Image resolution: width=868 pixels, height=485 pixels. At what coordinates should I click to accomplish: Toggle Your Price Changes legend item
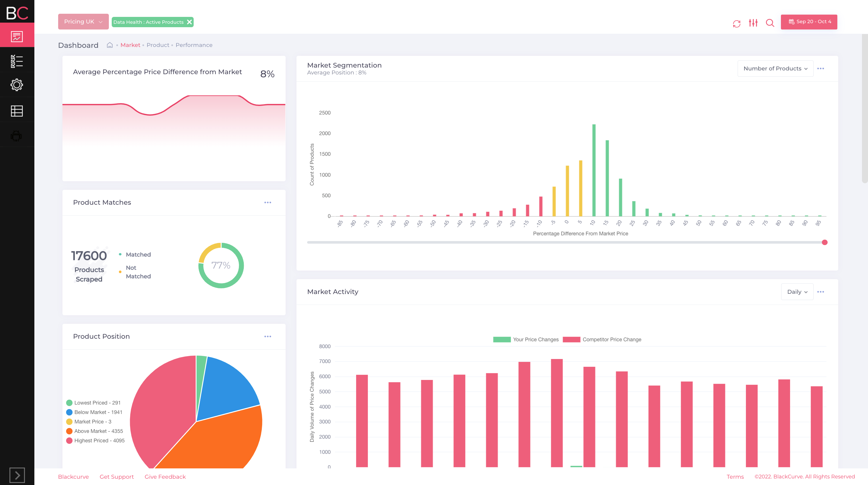pyautogui.click(x=525, y=339)
